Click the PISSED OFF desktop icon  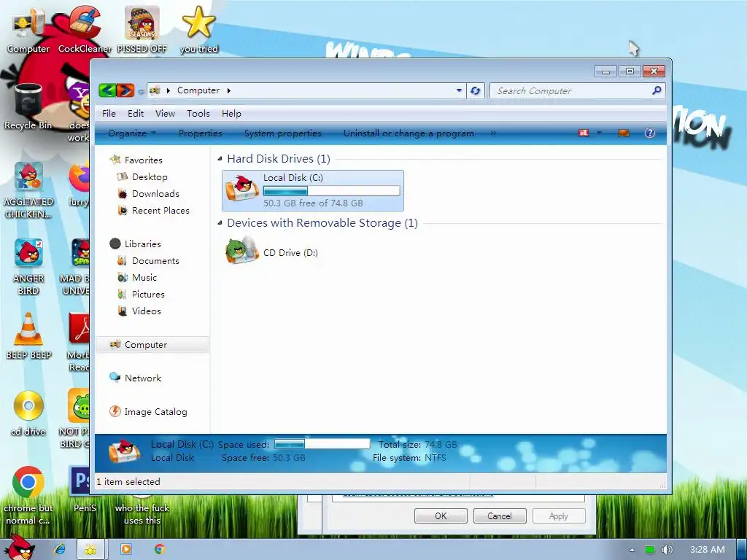pyautogui.click(x=142, y=30)
